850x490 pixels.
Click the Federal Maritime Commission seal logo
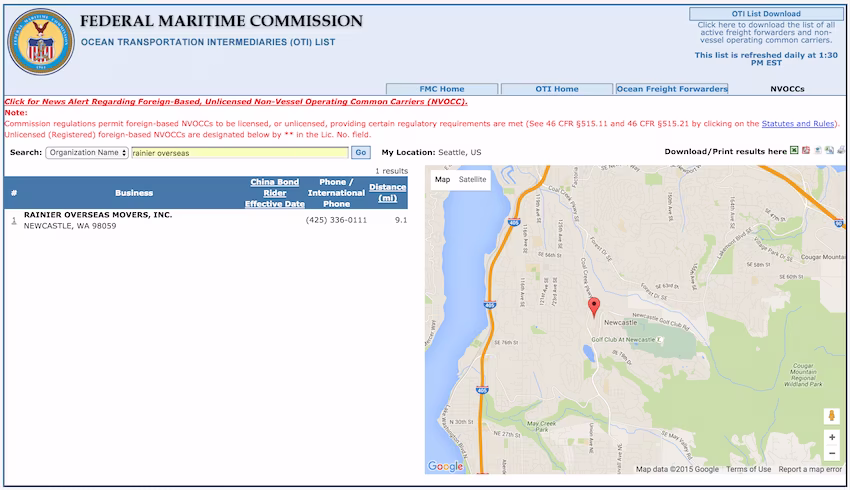(x=41, y=42)
